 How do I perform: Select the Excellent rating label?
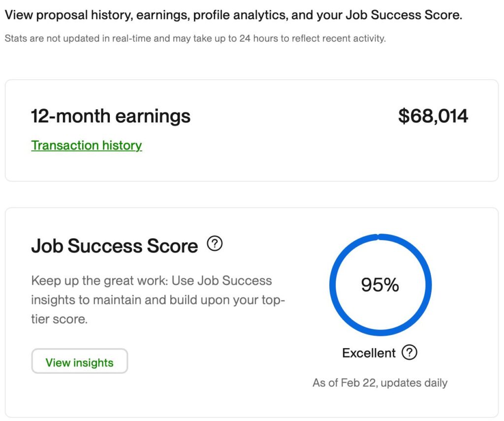pos(369,353)
